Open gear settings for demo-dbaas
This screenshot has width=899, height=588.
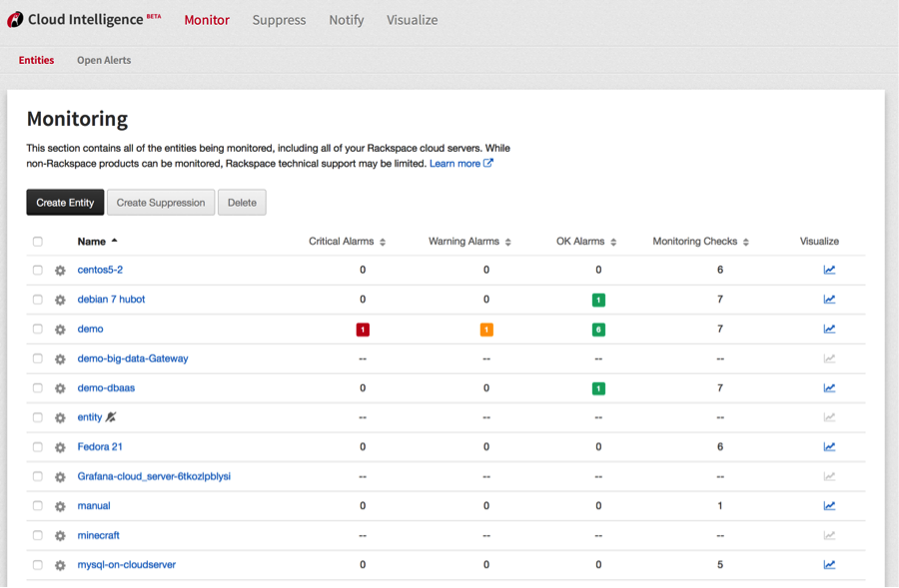60,388
